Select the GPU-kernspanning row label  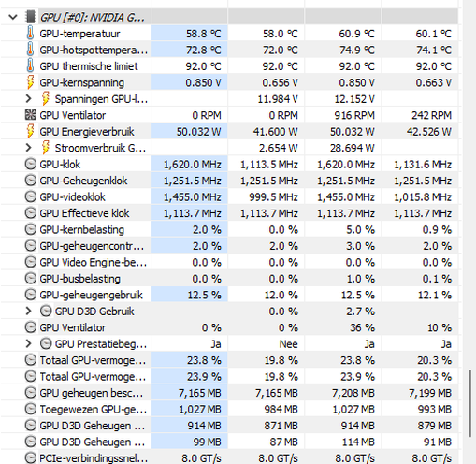click(81, 82)
